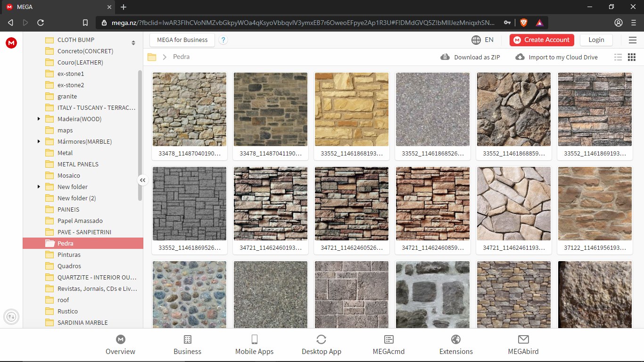
Task: Open the MEGA hamburger menu
Action: [x=632, y=40]
